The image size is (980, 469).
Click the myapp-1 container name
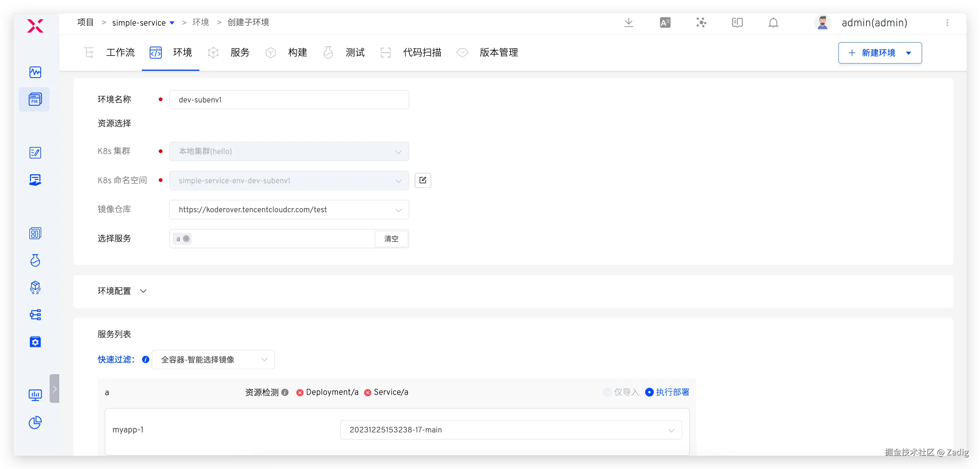128,430
